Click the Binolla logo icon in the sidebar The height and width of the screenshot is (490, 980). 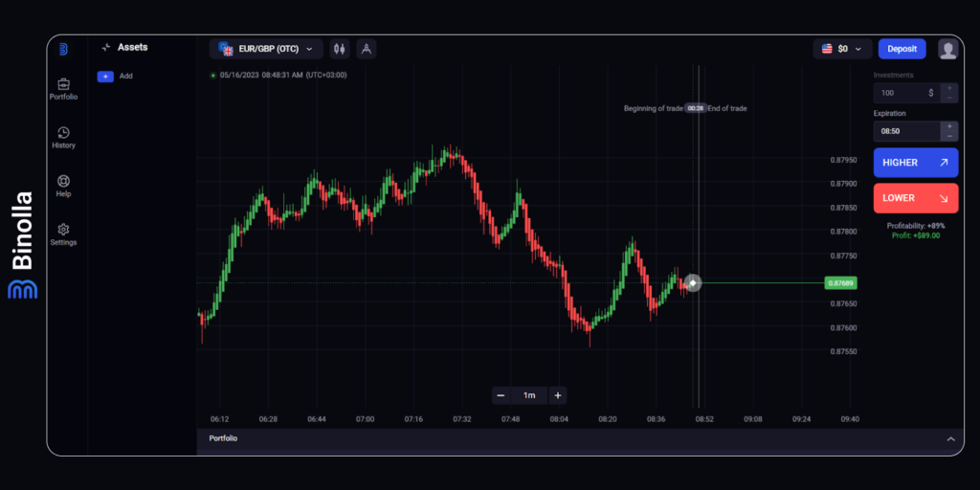tap(63, 50)
